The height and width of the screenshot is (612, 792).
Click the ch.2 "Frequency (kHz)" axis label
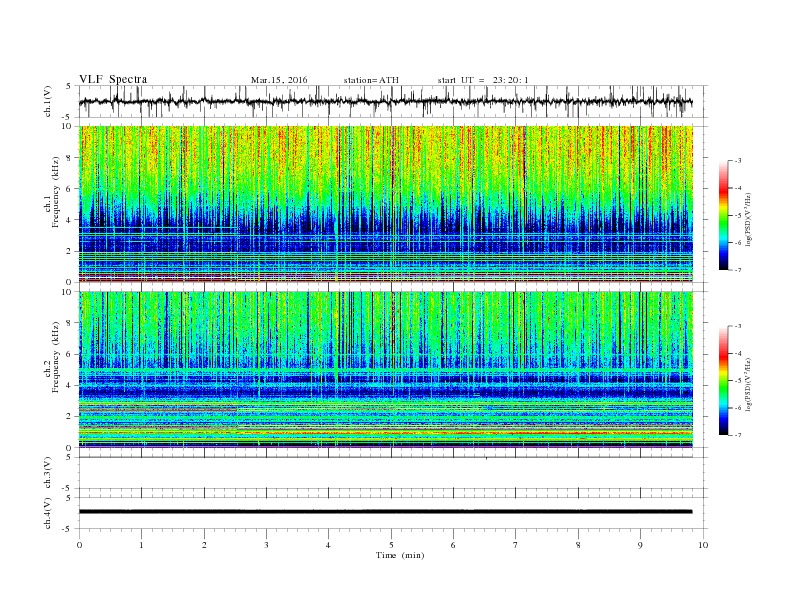pos(55,358)
